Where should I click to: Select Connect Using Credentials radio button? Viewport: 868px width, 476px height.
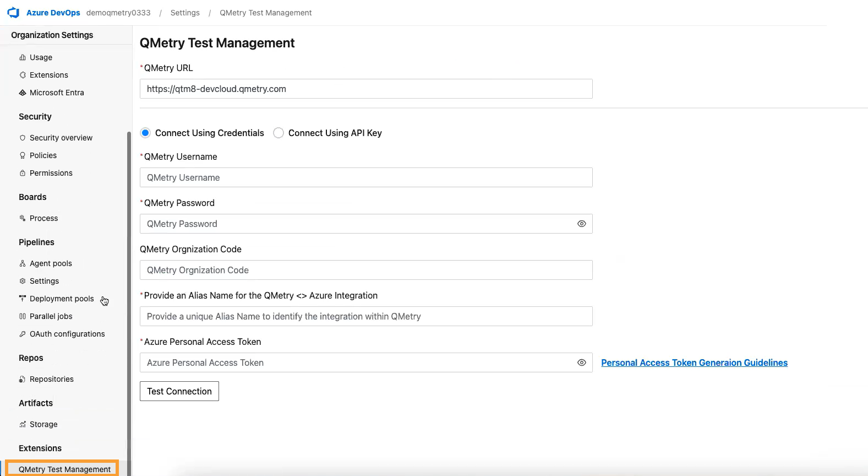145,133
